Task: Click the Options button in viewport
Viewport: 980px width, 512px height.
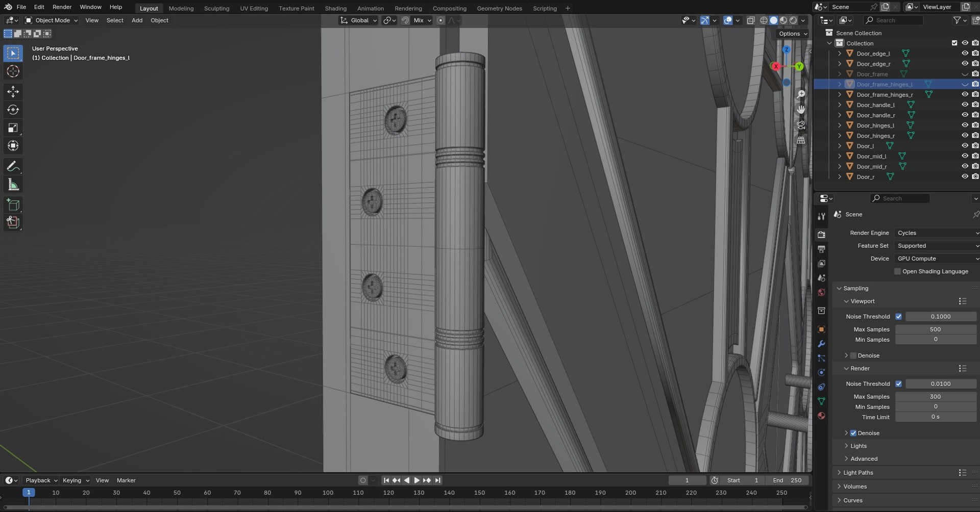Action: [x=793, y=34]
